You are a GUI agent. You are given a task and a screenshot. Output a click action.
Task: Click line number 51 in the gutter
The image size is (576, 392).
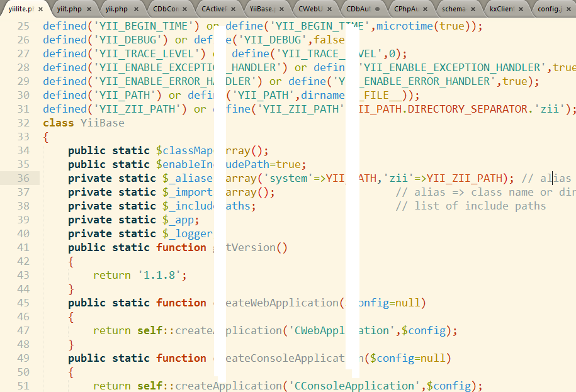click(23, 386)
